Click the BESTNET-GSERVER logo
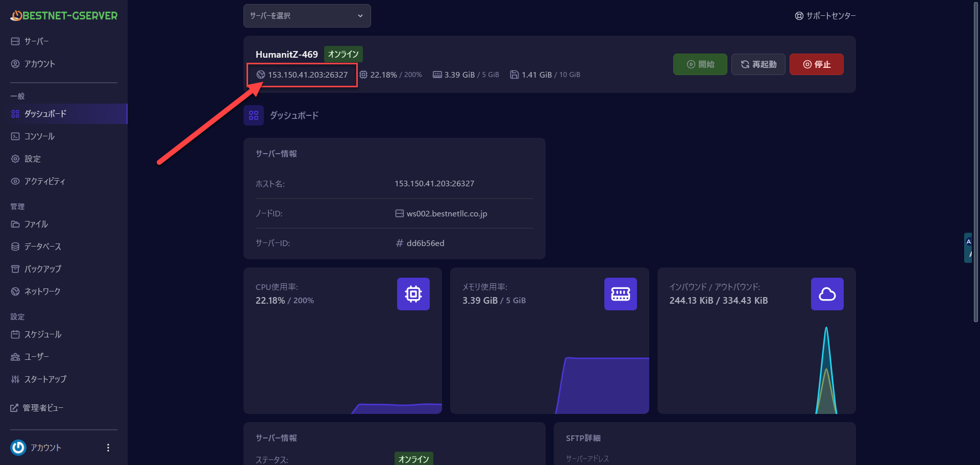This screenshot has width=980, height=465. (x=64, y=16)
